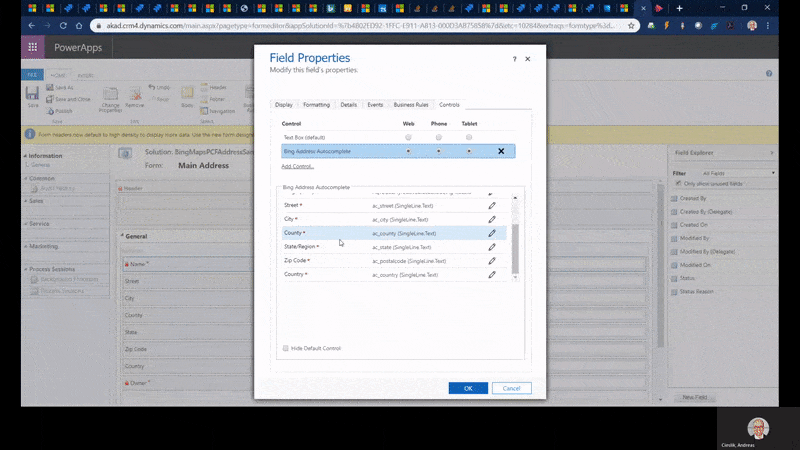Image resolution: width=800 pixels, height=450 pixels.
Task: Collapse the Marketing navigation section
Action: [26, 246]
